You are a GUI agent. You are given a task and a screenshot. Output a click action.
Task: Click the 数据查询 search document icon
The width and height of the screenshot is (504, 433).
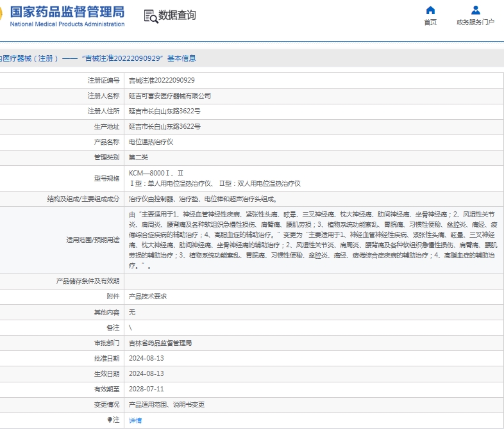151,16
